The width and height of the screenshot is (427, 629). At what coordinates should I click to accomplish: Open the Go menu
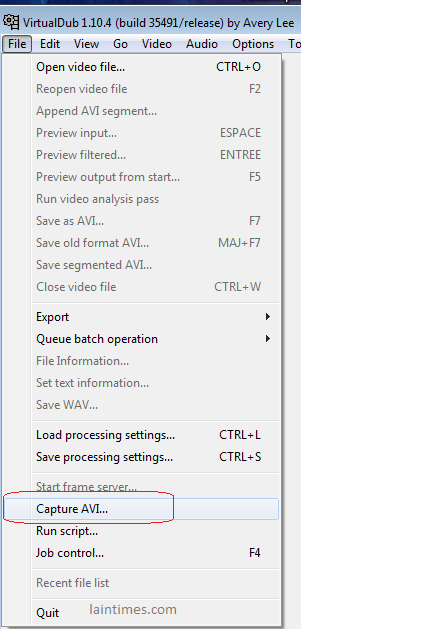pos(120,44)
